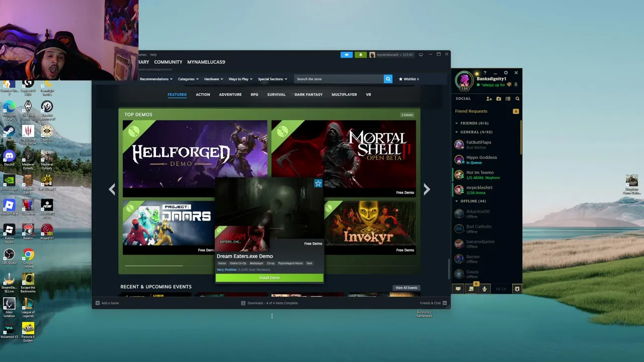The width and height of the screenshot is (644, 362).
Task: Open the Balatro desktop shortcut
Action: point(28,232)
